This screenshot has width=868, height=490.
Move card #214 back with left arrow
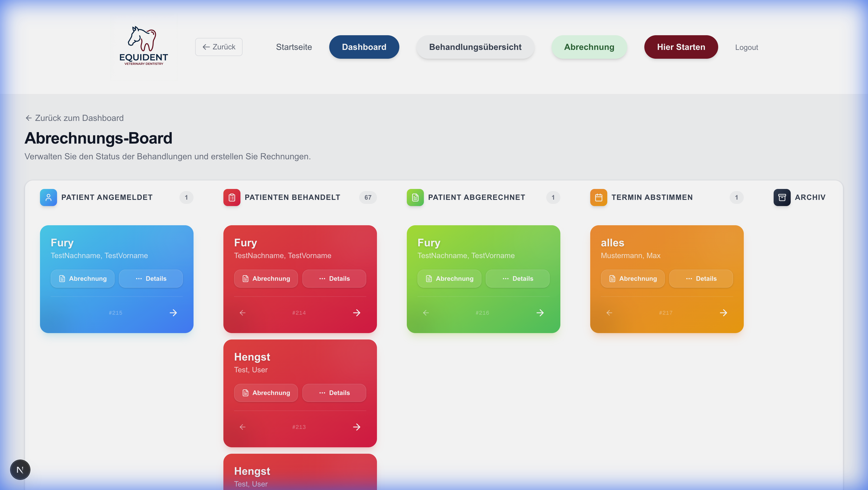242,313
